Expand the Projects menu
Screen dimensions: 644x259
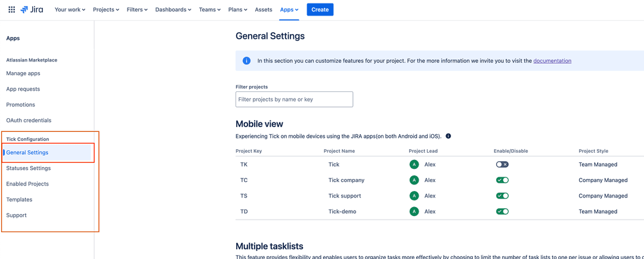coord(106,10)
